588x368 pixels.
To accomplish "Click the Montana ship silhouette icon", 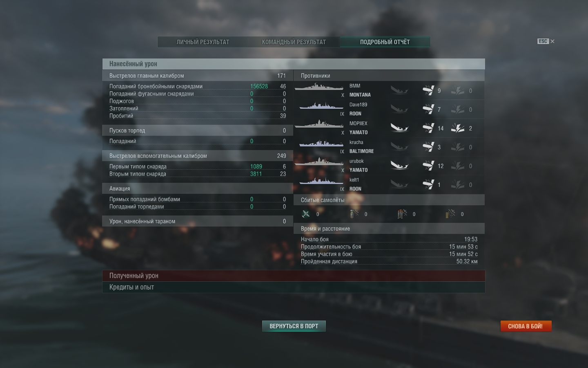I will [x=319, y=87].
